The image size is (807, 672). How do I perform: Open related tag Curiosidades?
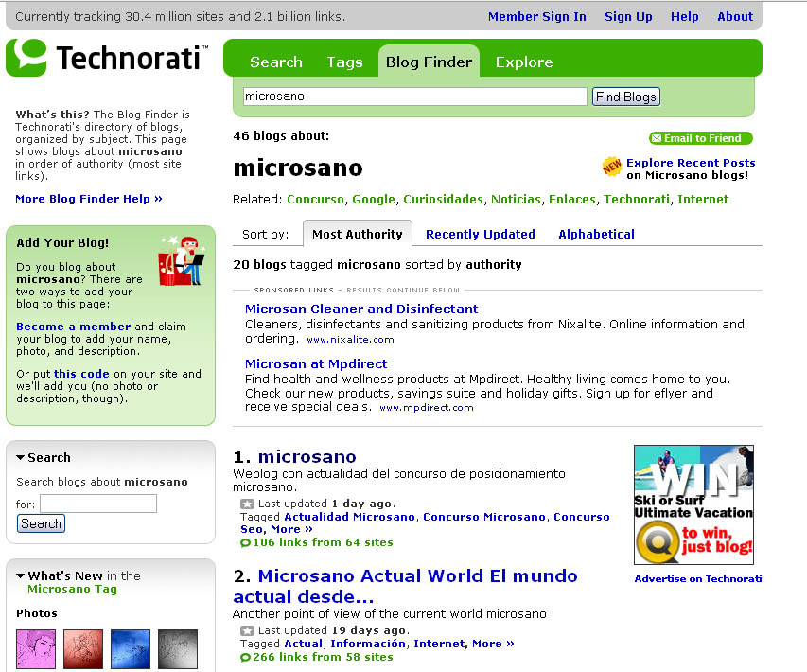[x=443, y=200]
